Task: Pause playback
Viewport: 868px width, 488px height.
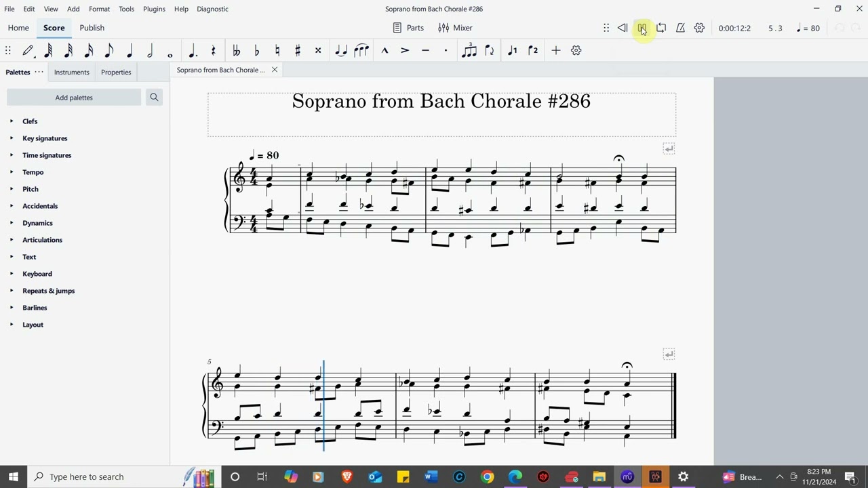Action: [642, 28]
